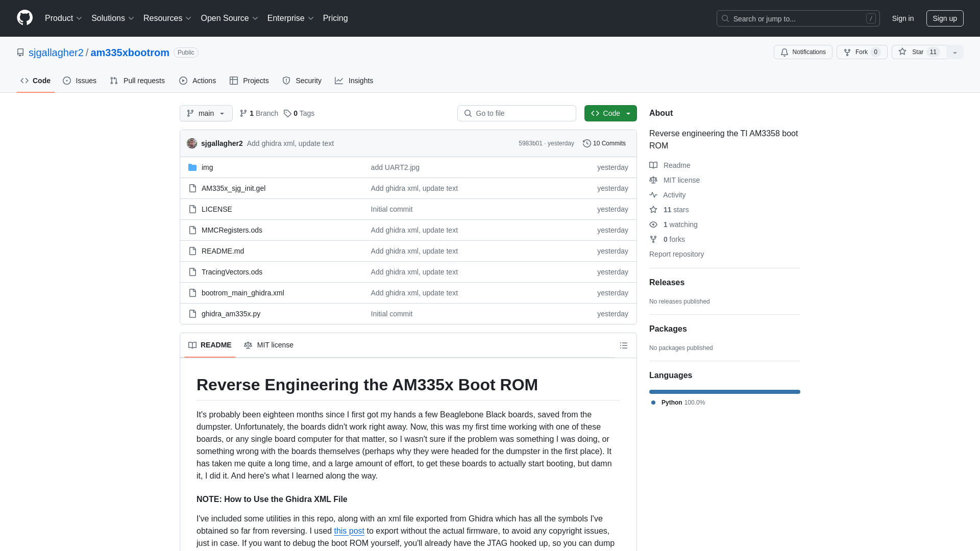Select the Projects tab
The image size is (980, 551).
(x=249, y=81)
